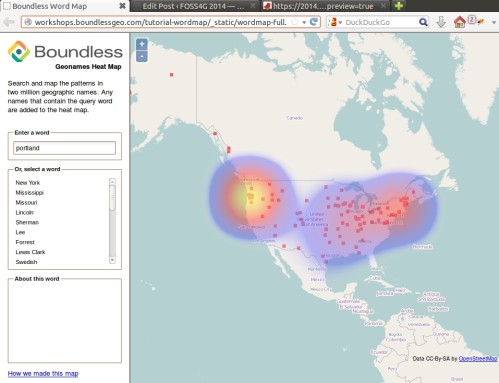The width and height of the screenshot is (499, 383).
Task: Open the OpenStreetMap attribution link
Action: coord(478,359)
